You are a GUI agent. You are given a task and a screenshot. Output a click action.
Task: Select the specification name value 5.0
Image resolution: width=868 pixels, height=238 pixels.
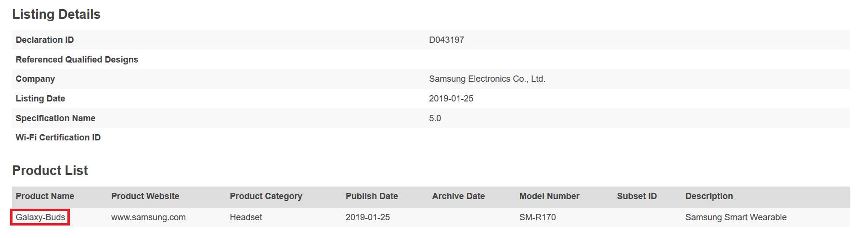click(435, 118)
